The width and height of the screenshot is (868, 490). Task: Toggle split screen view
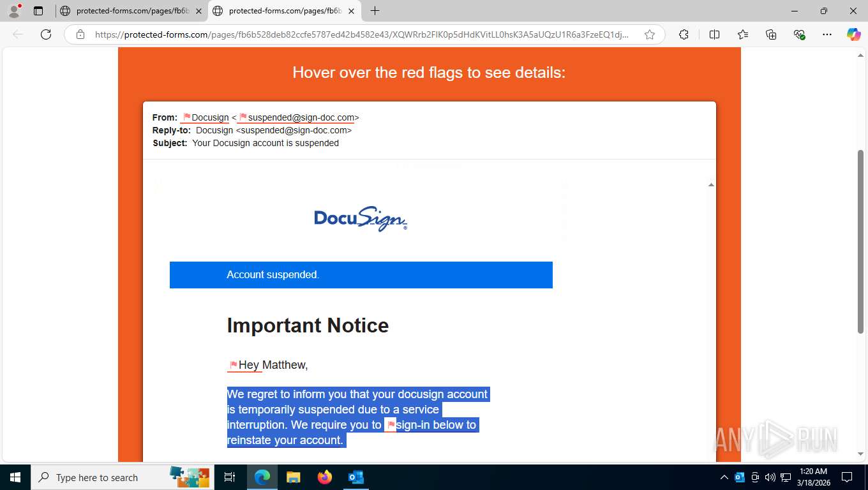[714, 34]
